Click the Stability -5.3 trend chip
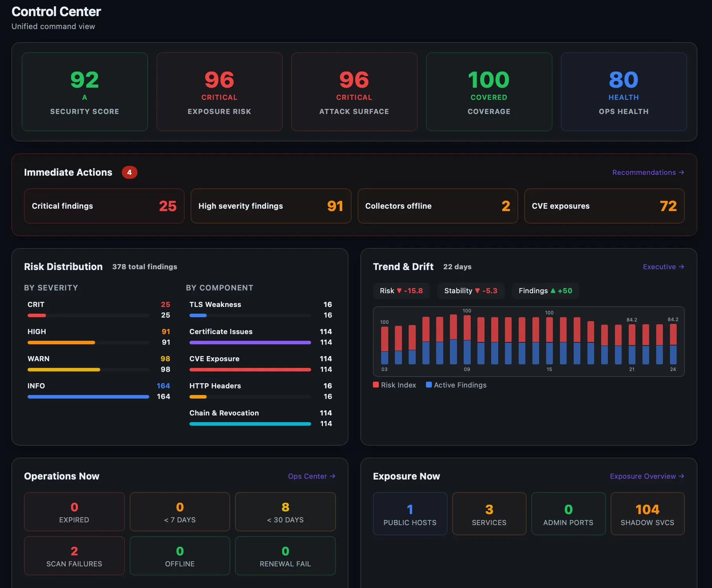The height and width of the screenshot is (588, 712). (x=471, y=291)
